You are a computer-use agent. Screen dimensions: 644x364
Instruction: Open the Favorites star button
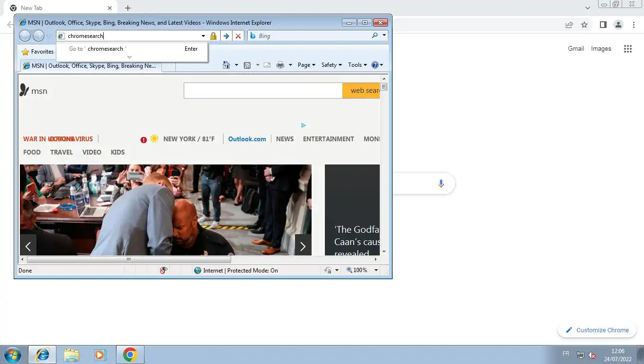pos(38,52)
